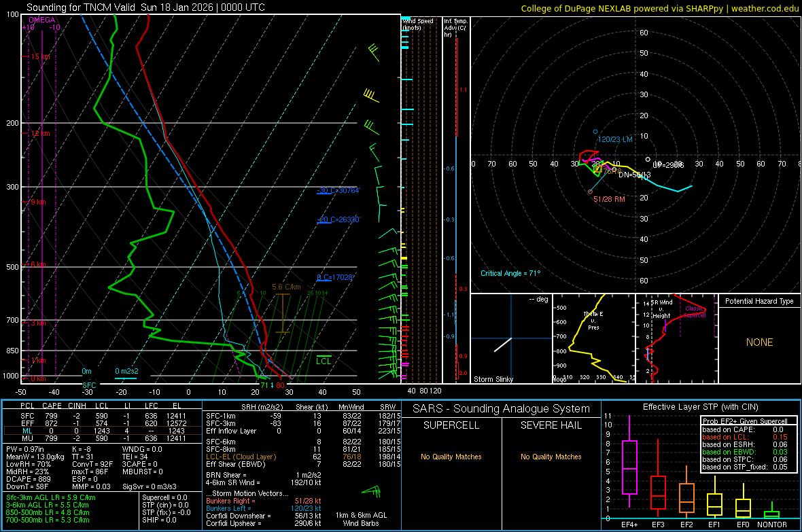The image size is (802, 532).
Task: Click the '1km & 6km AGL Wind Barbs' caption
Action: point(361,519)
